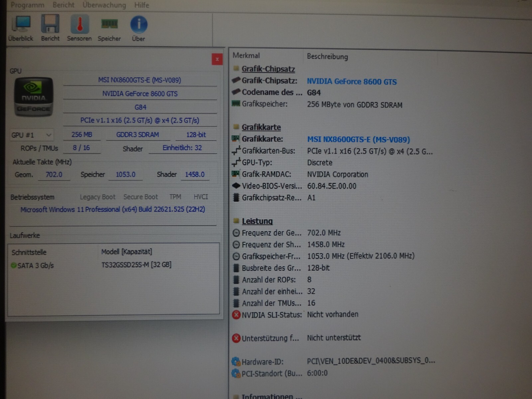Image resolution: width=532 pixels, height=399 pixels.
Task: Click the Anzahl der TMUs... chip icon
Action: tap(236, 303)
